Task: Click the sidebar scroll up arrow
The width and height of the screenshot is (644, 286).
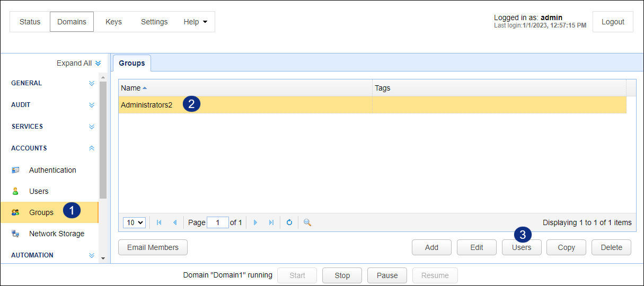Action: (103, 78)
